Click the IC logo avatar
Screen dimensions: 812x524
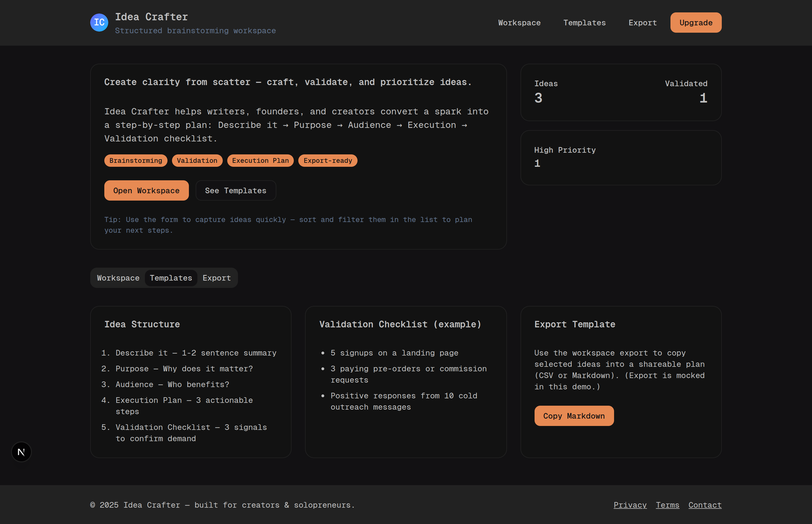tap(99, 23)
